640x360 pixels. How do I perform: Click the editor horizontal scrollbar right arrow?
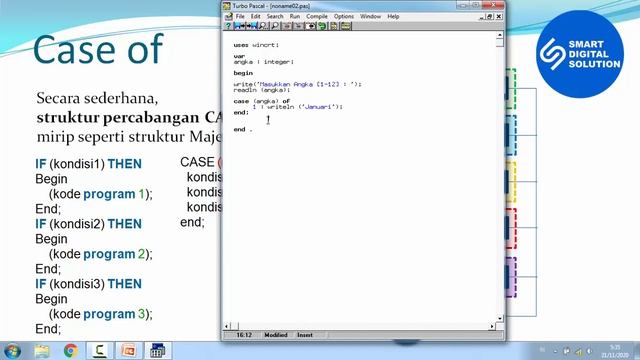pos(492,326)
